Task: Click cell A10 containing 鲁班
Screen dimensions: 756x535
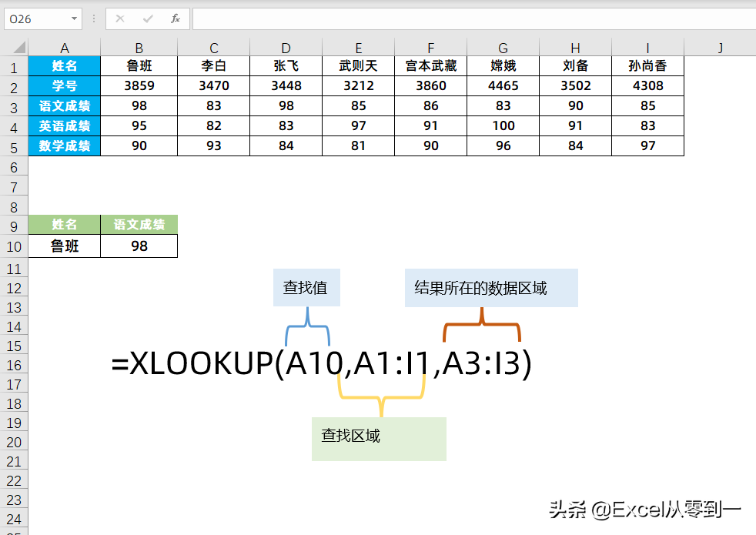Action: (x=64, y=246)
